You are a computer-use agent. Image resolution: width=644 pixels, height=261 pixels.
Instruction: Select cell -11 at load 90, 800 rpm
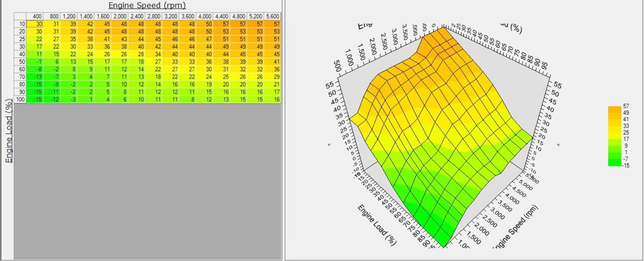[52, 92]
